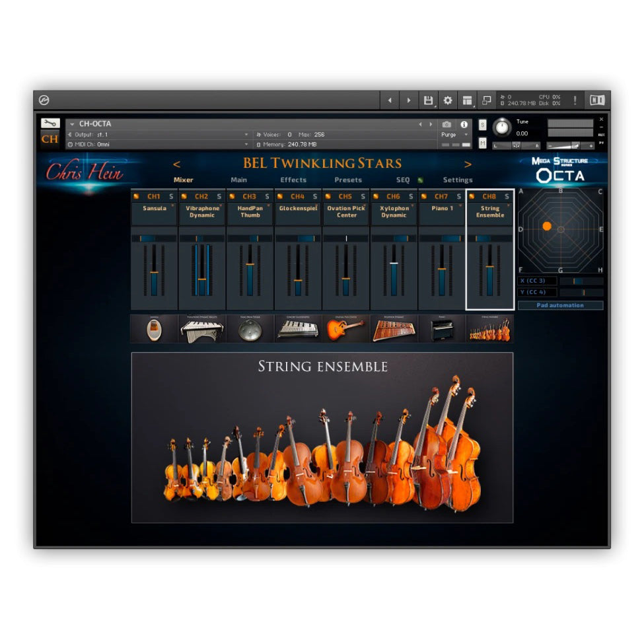The height and width of the screenshot is (644, 644).
Task: Click the large String Ensemble picture
Action: coord(322,437)
